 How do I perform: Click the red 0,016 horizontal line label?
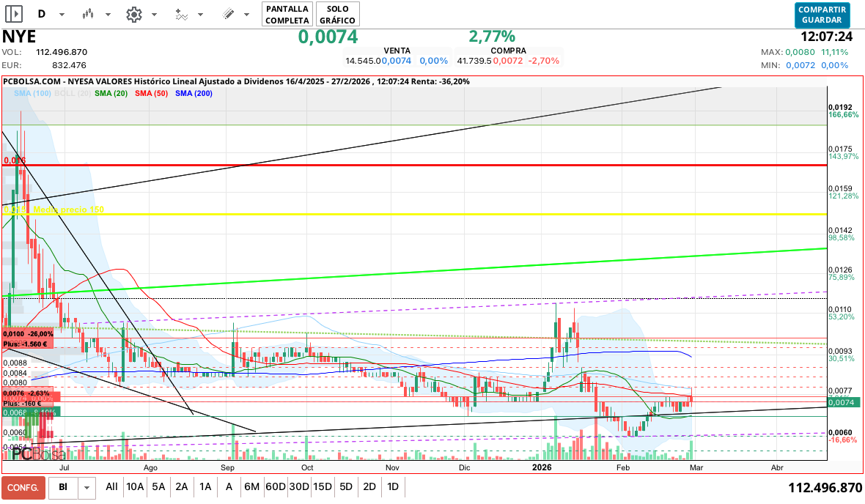click(15, 160)
